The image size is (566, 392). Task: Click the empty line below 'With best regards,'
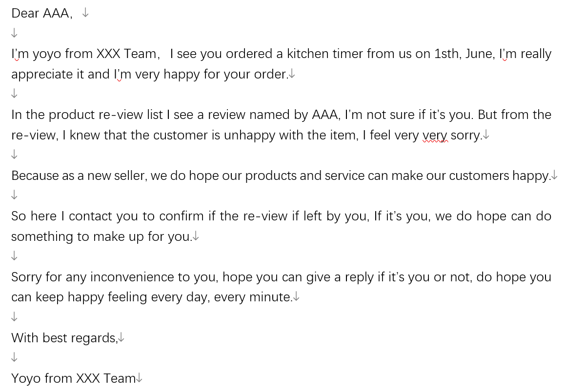tap(14, 357)
